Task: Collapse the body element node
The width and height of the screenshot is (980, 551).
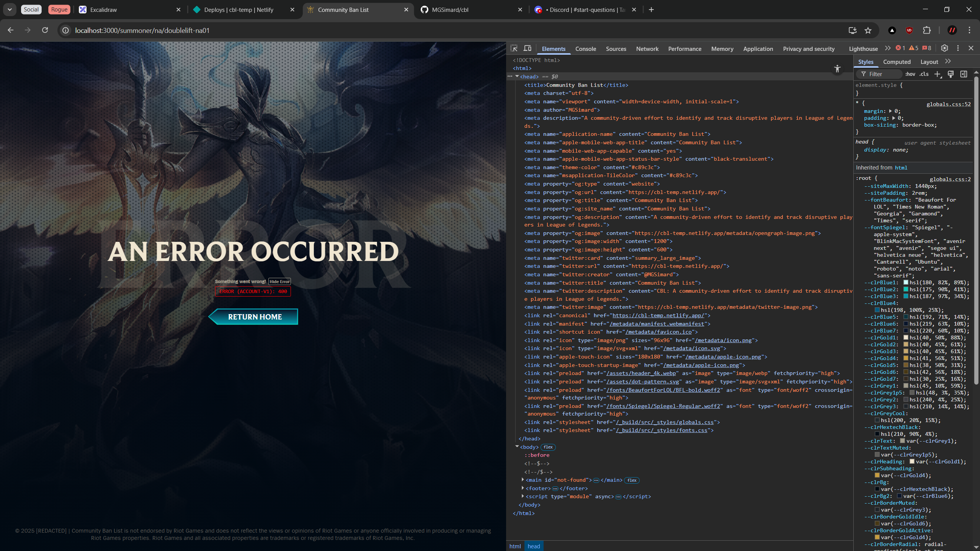Action: [x=517, y=447]
